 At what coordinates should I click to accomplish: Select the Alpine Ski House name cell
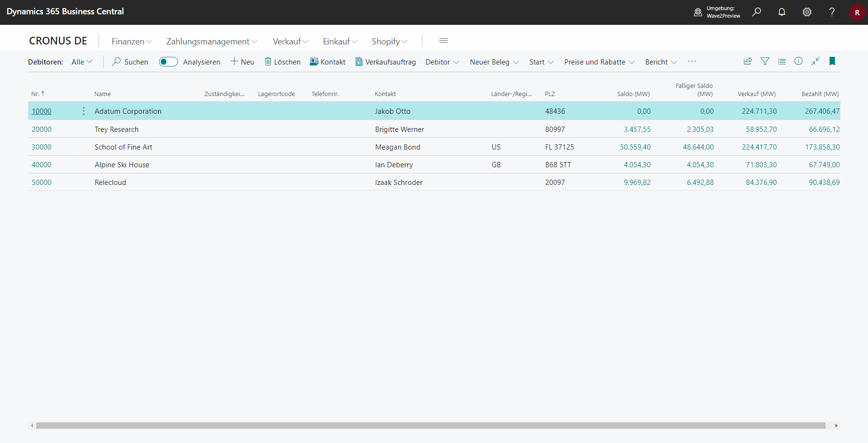[x=122, y=164]
